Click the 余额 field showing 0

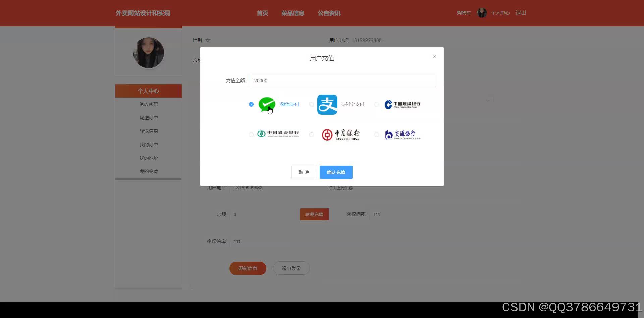tap(263, 214)
